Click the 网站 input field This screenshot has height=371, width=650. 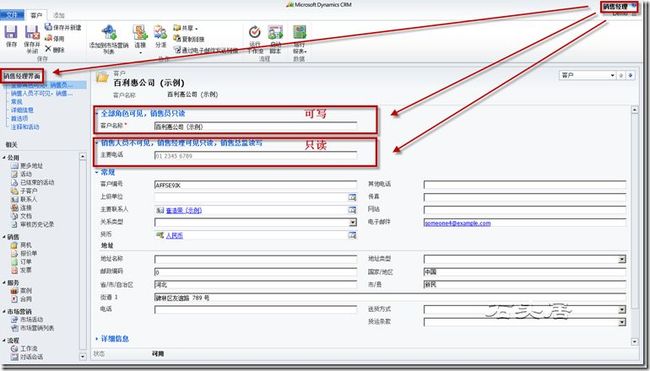pos(524,210)
